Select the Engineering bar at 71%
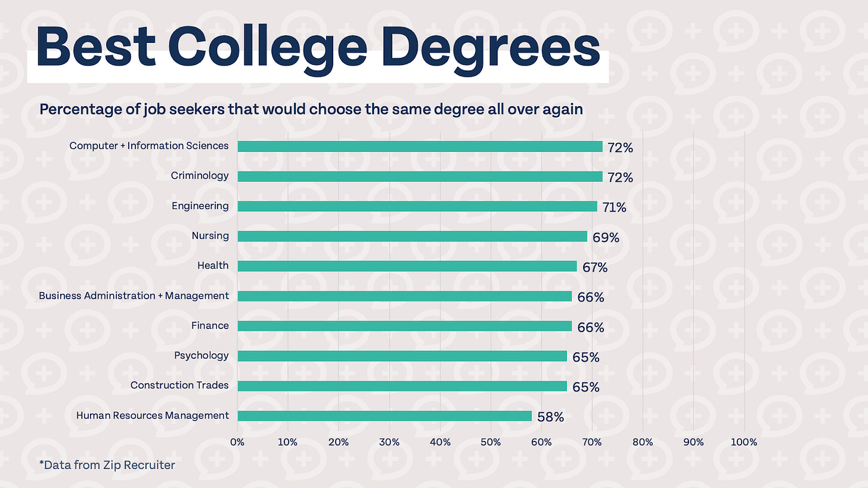This screenshot has height=488, width=868. click(417, 206)
